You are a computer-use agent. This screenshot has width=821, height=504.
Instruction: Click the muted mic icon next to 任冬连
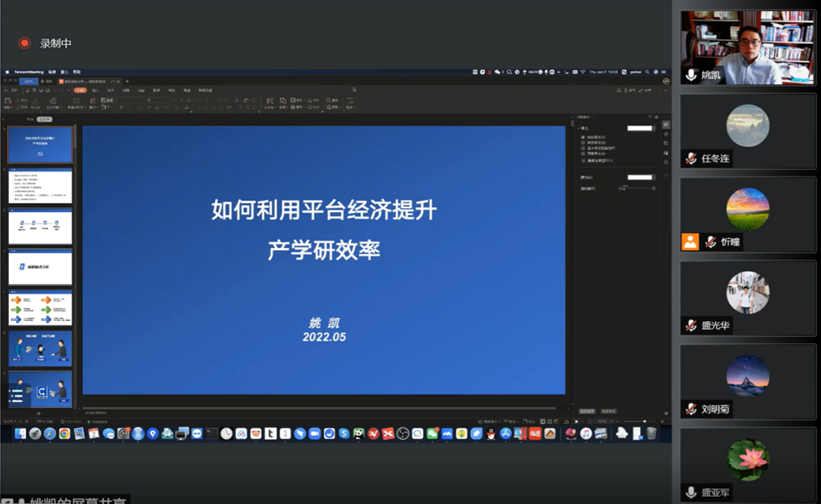coord(691,158)
